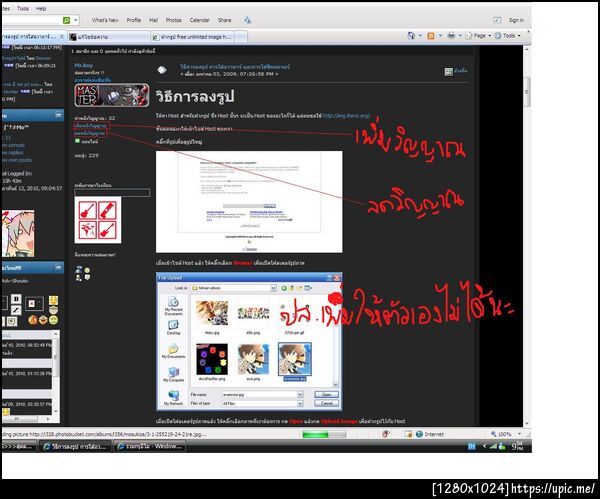600x499 pixels.
Task: Close the first browser tab
Action: (62, 36)
